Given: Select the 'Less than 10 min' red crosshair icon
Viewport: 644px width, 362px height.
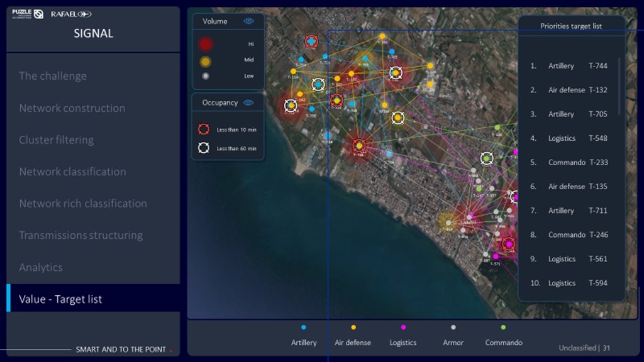Looking at the screenshot, I should 204,129.
